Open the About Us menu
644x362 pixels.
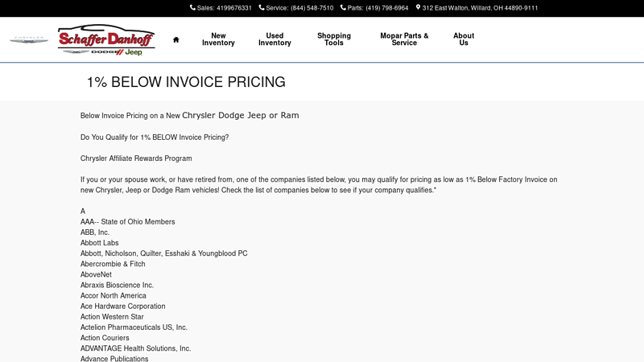(x=464, y=39)
